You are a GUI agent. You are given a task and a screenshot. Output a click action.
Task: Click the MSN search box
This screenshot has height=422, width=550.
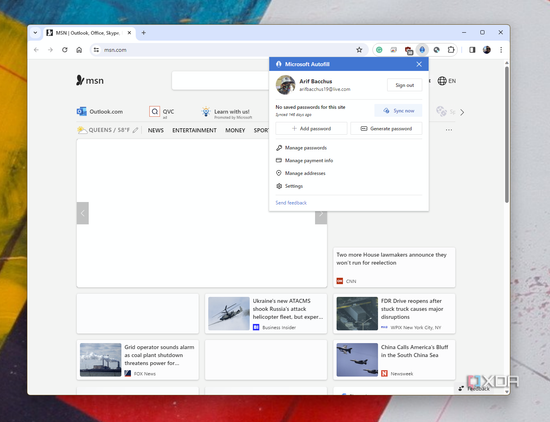coord(220,80)
